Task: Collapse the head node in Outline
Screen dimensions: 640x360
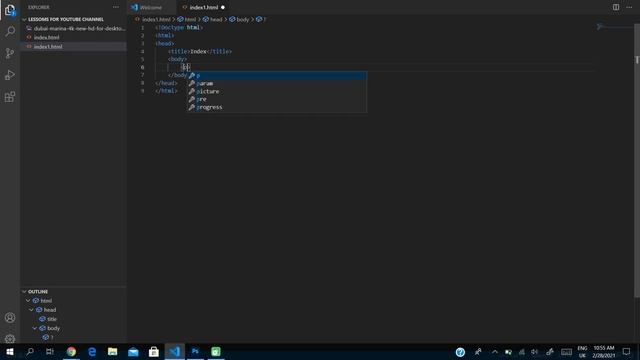Action: click(31, 310)
